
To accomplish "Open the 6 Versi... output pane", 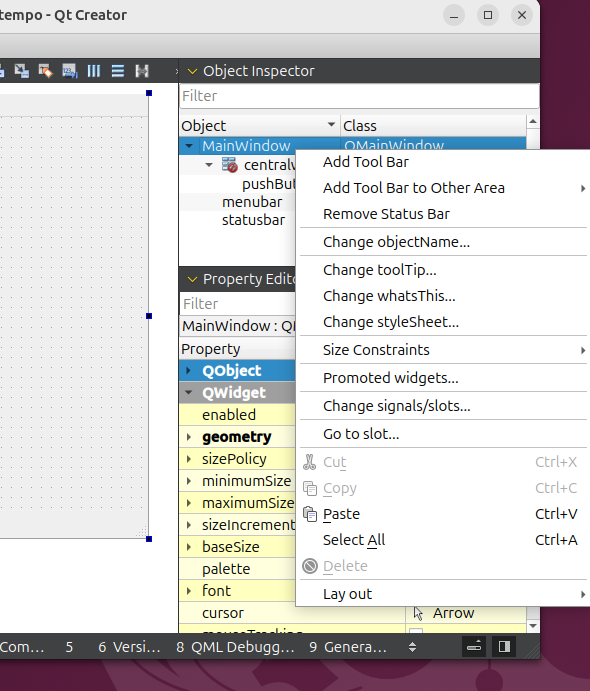I will point(129,647).
